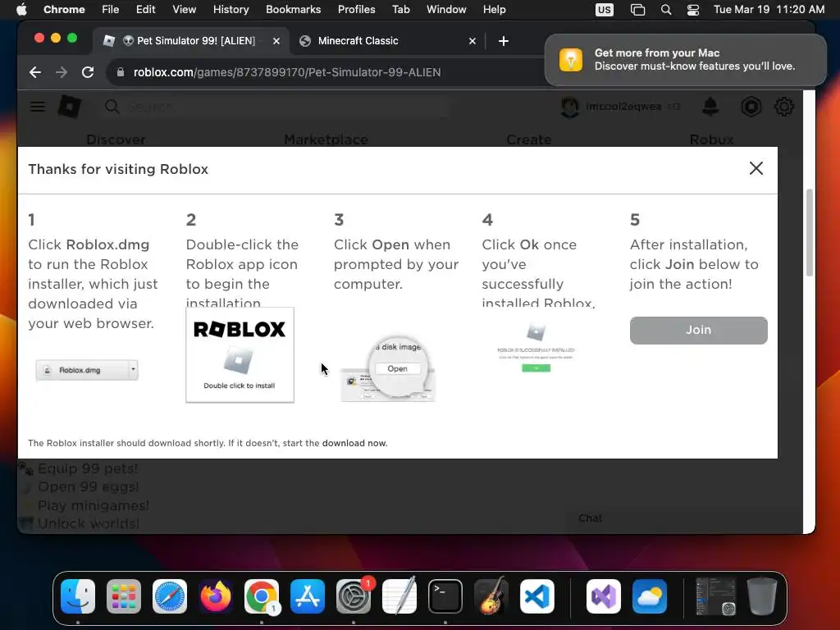Click the page vertical scrollbar

tap(810, 232)
